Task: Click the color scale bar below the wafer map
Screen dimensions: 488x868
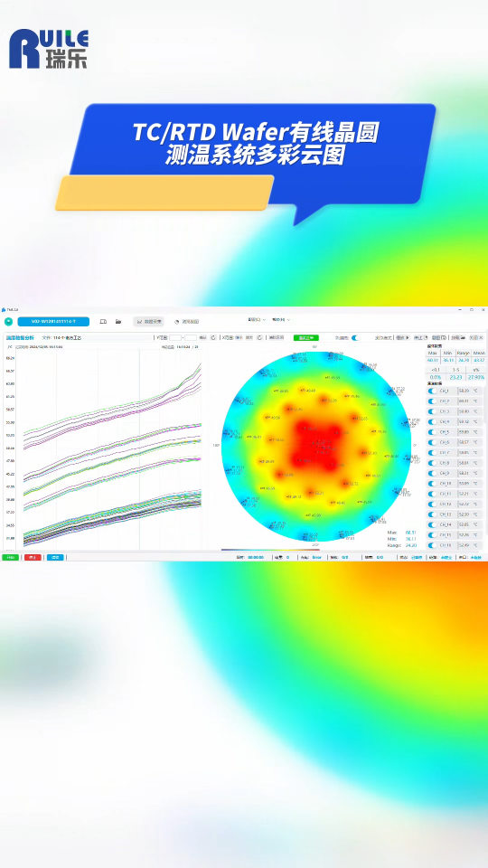Action: (270, 550)
